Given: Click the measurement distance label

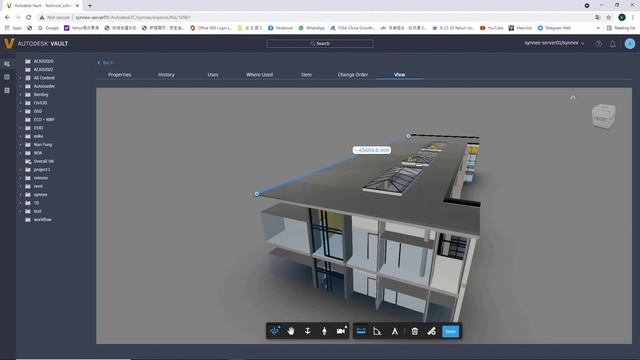Looking at the screenshot, I should coord(371,150).
